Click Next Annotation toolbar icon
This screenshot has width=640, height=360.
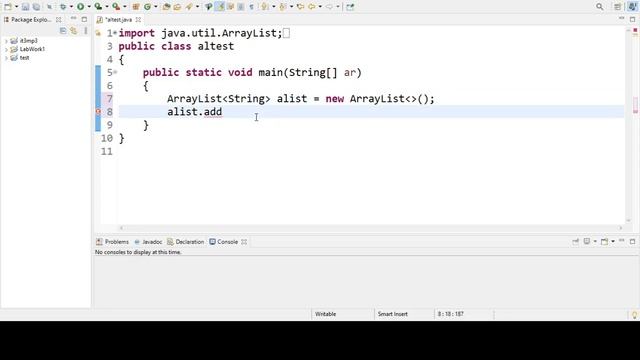tap(265, 7)
